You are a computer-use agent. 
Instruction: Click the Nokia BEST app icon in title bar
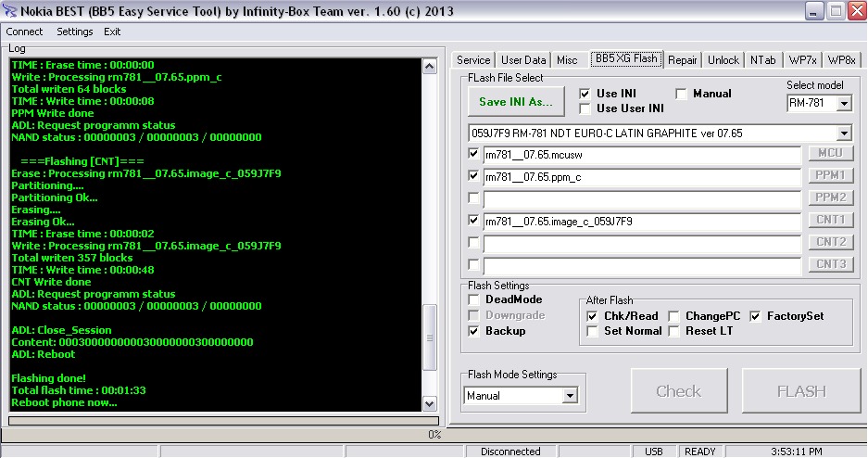9,11
